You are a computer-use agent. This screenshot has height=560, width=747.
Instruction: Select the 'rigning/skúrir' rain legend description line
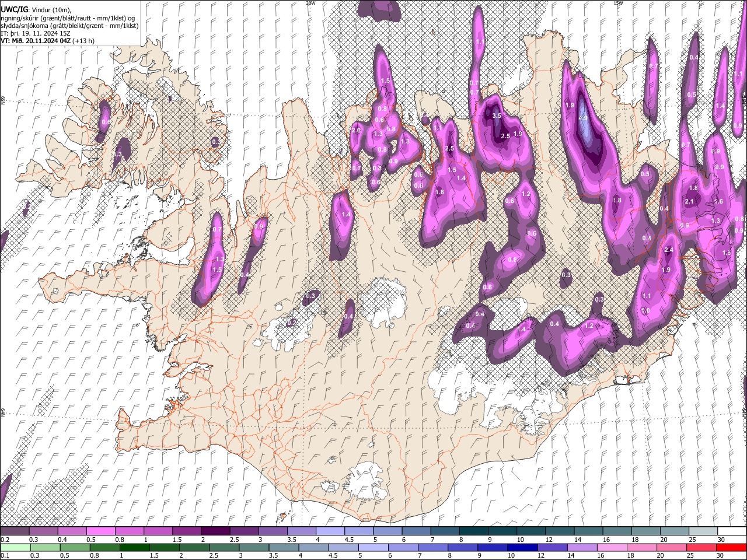coord(68,18)
